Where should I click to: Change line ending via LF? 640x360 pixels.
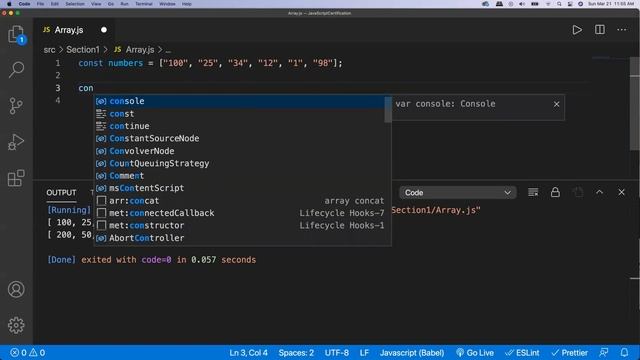[364, 353]
